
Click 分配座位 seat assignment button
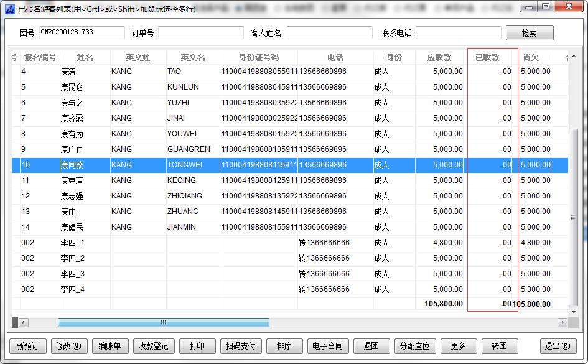pos(414,346)
